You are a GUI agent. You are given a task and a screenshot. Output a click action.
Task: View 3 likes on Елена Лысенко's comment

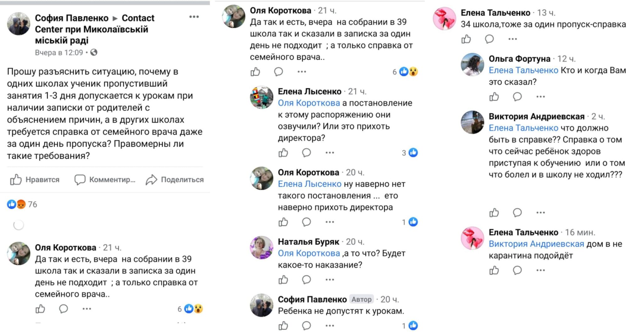(409, 153)
